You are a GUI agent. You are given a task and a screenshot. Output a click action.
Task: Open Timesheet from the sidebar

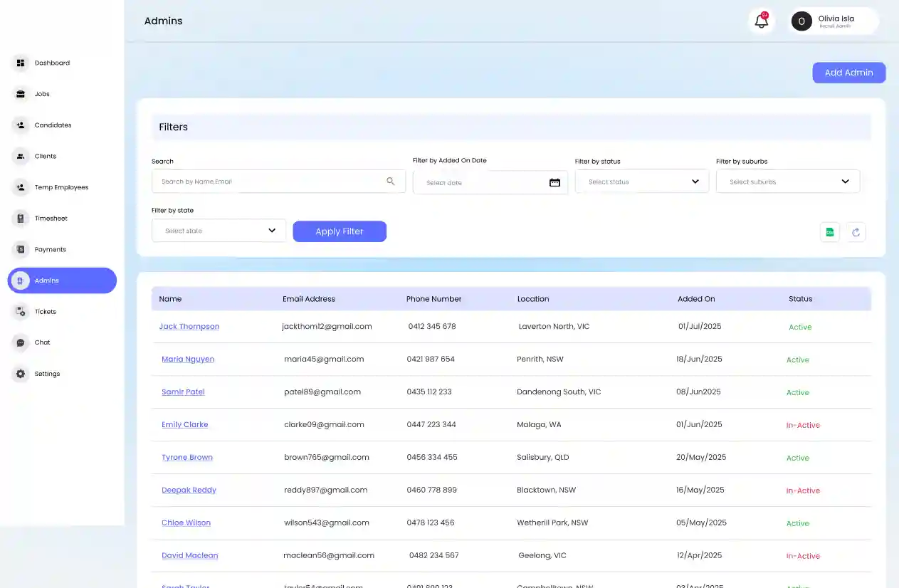pos(51,219)
